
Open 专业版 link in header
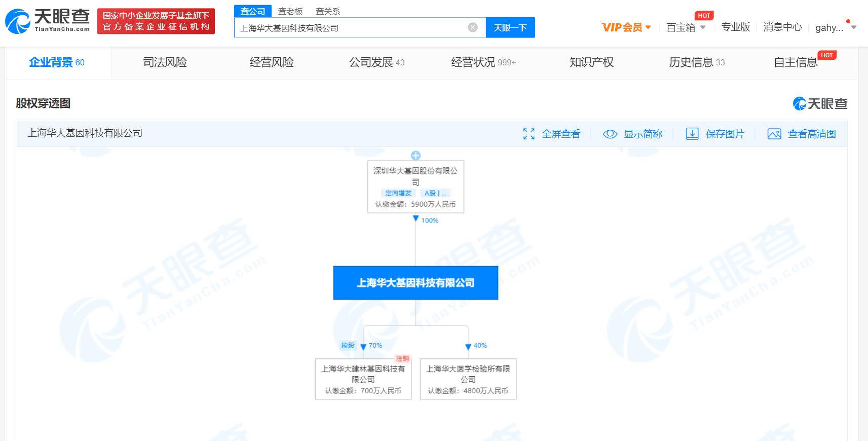[736, 27]
